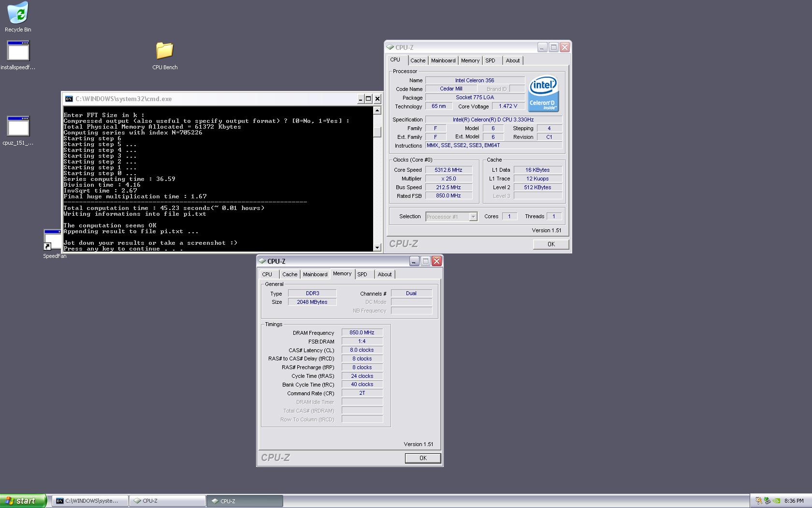The width and height of the screenshot is (812, 508).
Task: Open Mainboard tab in top CPU-Z window
Action: pyautogui.click(x=443, y=60)
